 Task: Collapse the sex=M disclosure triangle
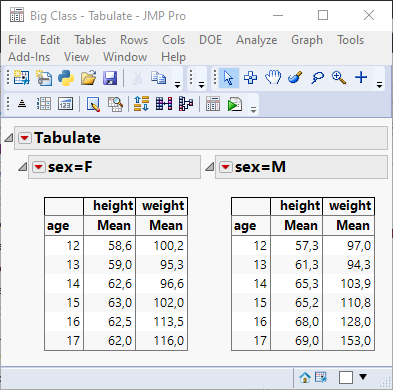click(x=210, y=166)
